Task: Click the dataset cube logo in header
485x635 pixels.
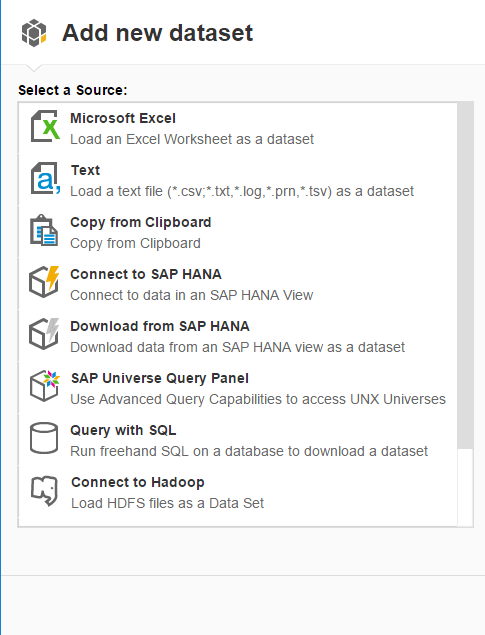Action: tap(34, 33)
